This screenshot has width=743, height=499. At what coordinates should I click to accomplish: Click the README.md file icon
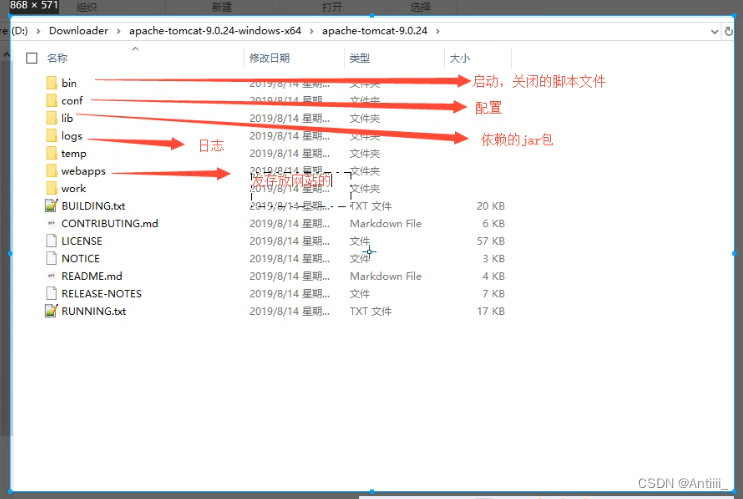pyautogui.click(x=51, y=276)
